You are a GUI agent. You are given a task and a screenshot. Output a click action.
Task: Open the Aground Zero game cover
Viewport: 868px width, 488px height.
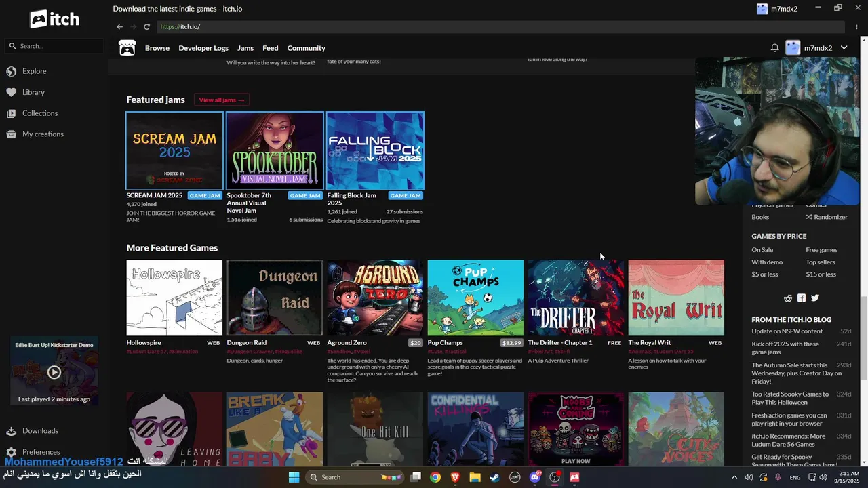[x=375, y=298]
